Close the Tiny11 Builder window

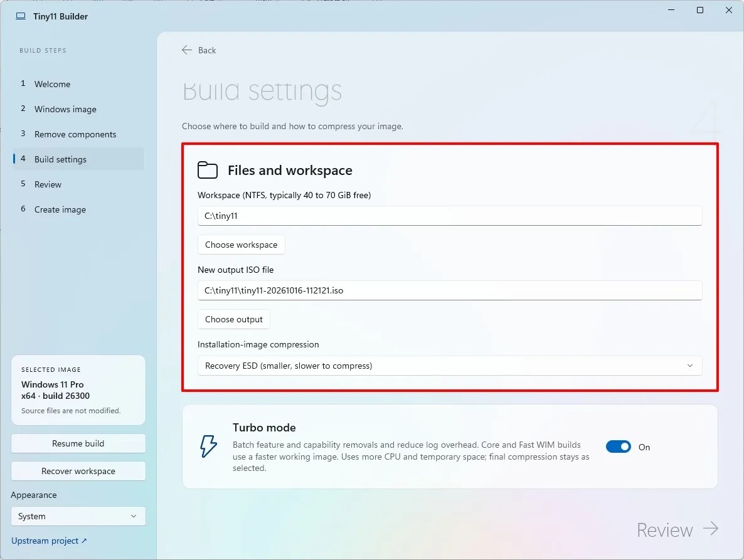point(729,10)
